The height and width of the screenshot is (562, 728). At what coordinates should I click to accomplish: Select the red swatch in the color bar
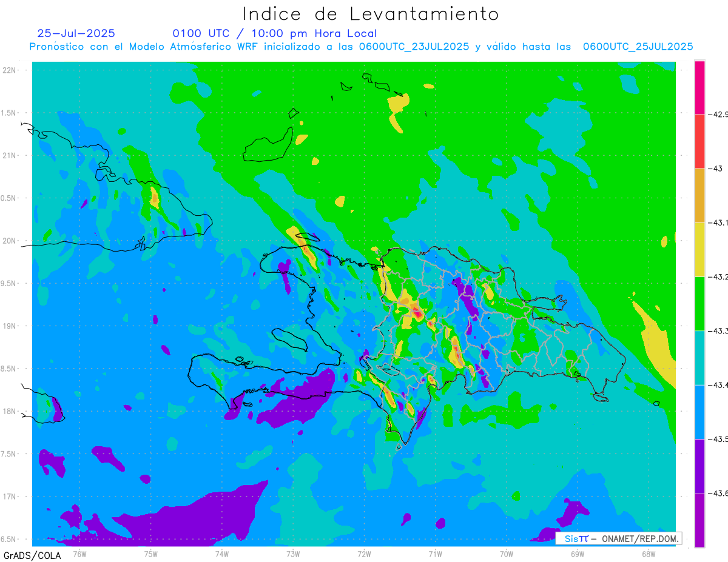click(699, 141)
